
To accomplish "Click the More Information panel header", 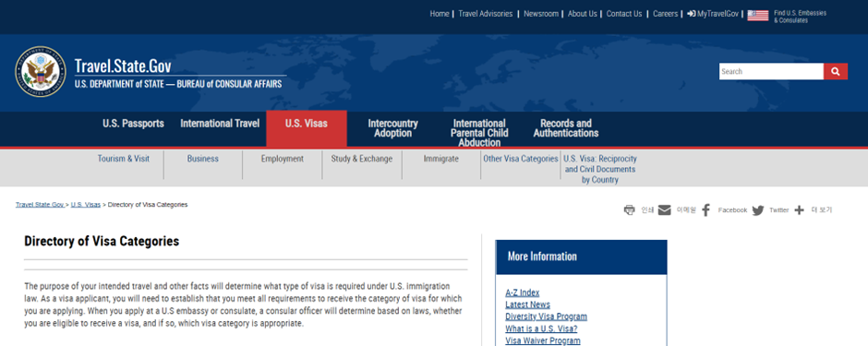I will [581, 257].
